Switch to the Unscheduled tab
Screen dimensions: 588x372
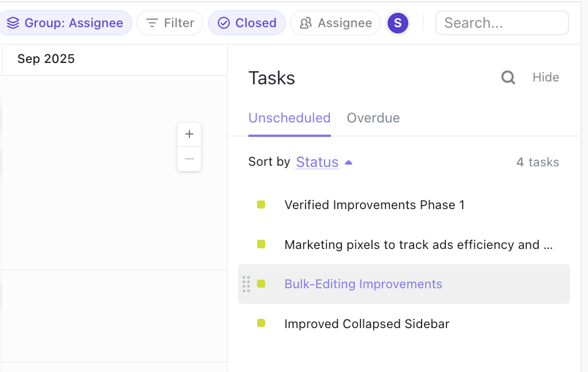[x=289, y=118]
